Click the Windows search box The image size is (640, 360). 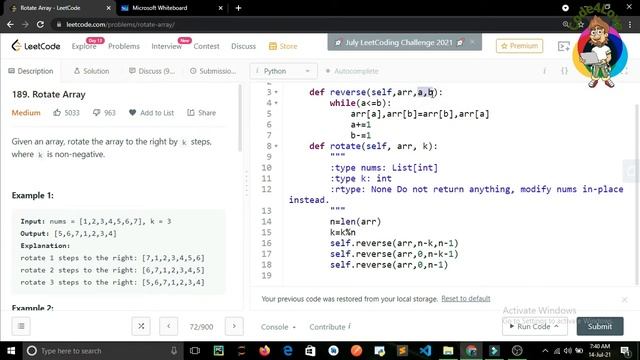102,351
